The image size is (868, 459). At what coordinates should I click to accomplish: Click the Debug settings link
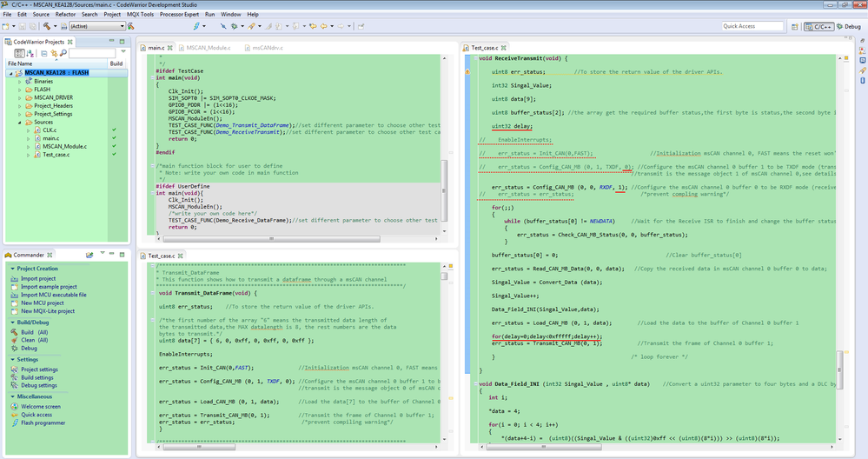[x=37, y=385]
